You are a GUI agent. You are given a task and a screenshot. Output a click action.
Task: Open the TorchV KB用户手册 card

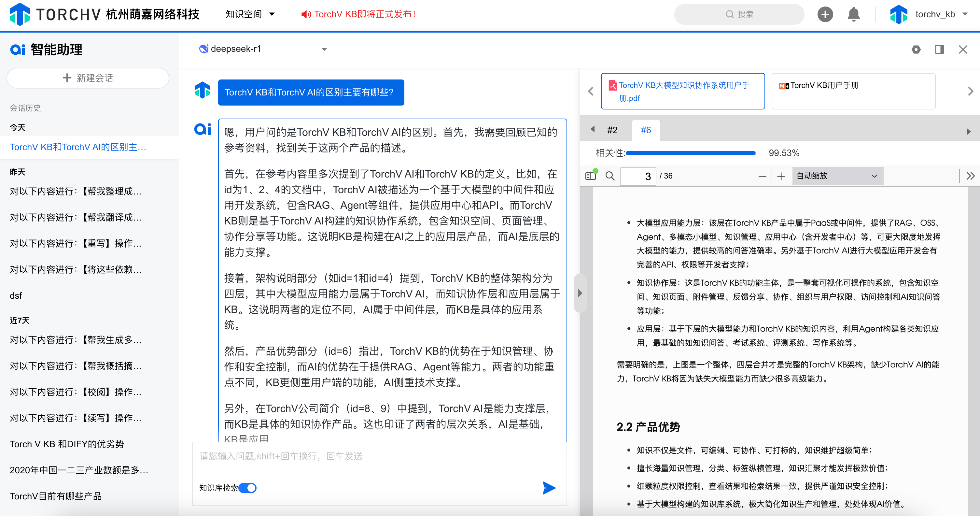(853, 91)
